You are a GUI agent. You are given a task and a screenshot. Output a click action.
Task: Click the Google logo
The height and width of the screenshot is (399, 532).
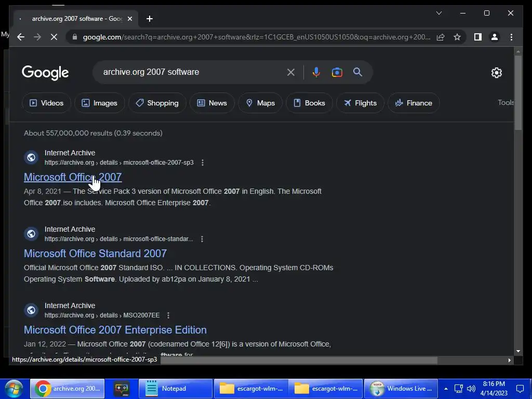tap(45, 73)
